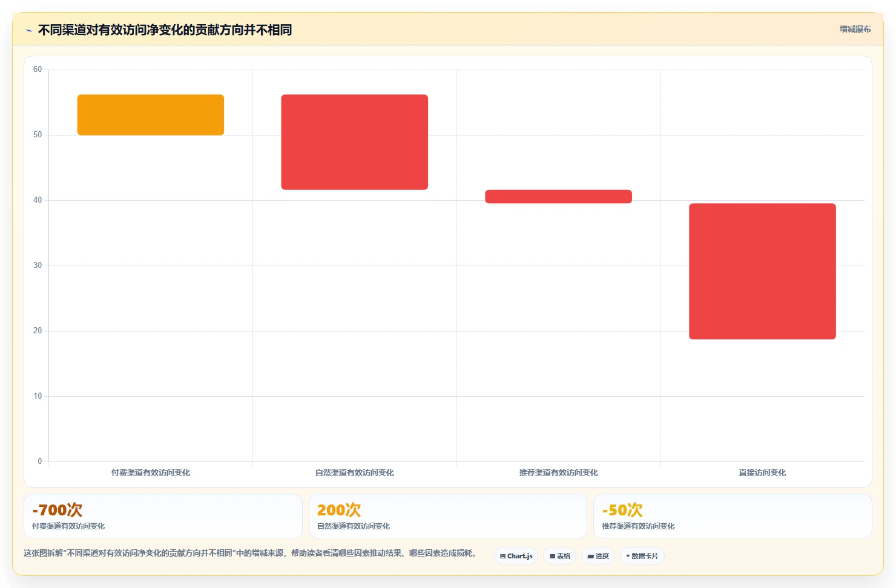Click the y-axis tick label 50
The image size is (896, 588).
pos(38,135)
